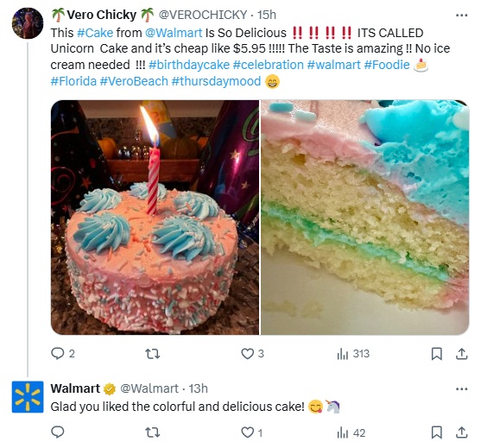481x448 pixels.
Task: Open the #birthdaycake hashtag
Action: (189, 65)
